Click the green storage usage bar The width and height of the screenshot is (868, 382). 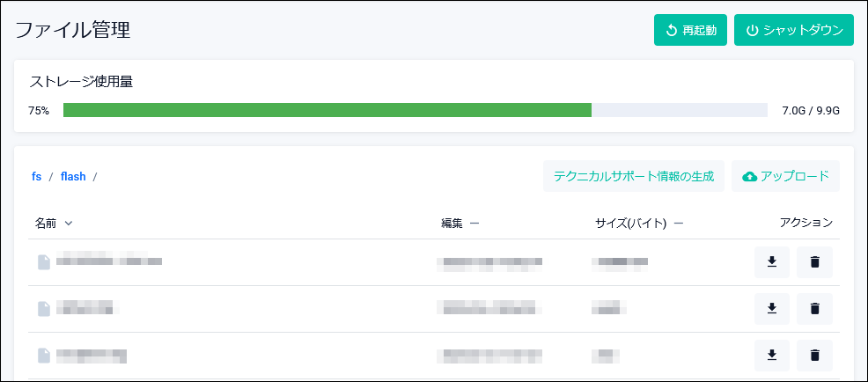click(327, 110)
